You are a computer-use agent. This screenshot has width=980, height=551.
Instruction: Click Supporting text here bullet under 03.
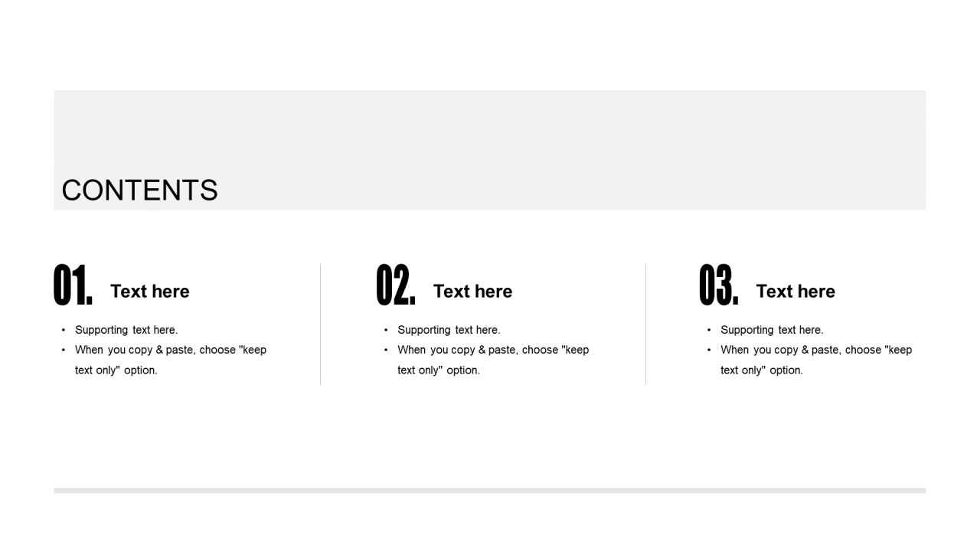772,330
